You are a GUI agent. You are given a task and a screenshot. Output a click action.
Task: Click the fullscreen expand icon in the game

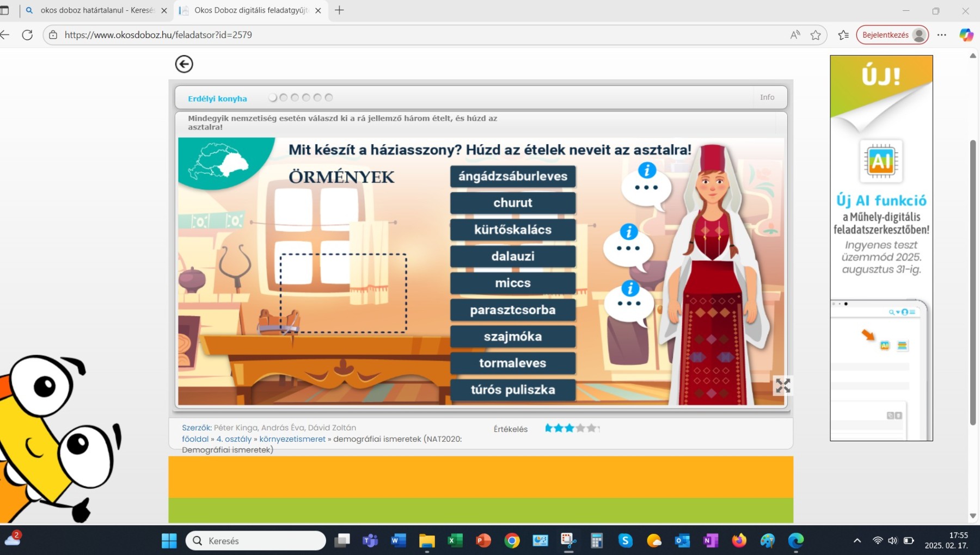[782, 386]
